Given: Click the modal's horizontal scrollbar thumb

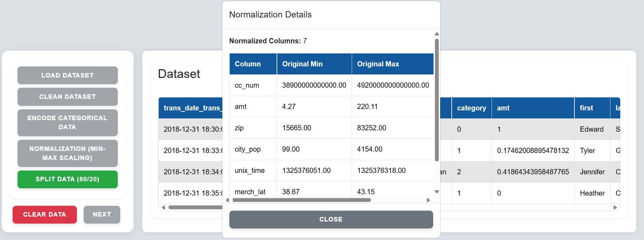Looking at the screenshot, I should pyautogui.click(x=301, y=200).
